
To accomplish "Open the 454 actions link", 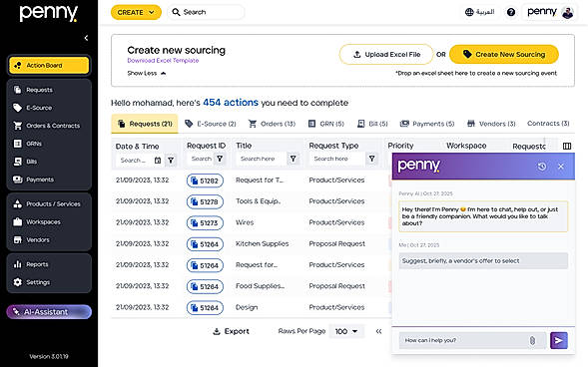I will 231,103.
